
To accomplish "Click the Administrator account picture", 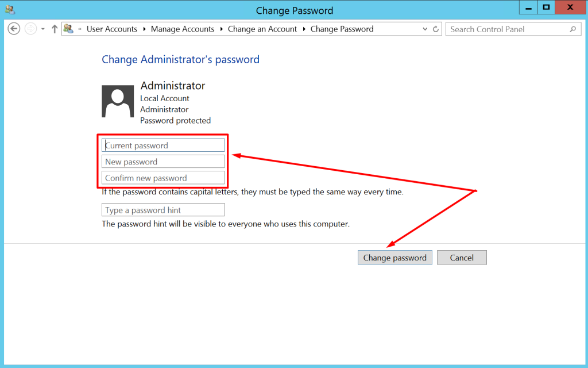I will [x=118, y=101].
